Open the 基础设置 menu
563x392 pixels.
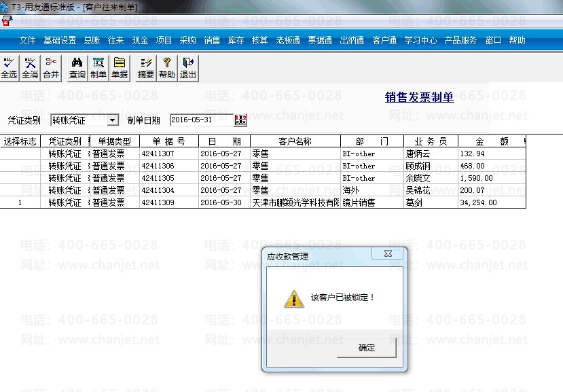point(60,40)
